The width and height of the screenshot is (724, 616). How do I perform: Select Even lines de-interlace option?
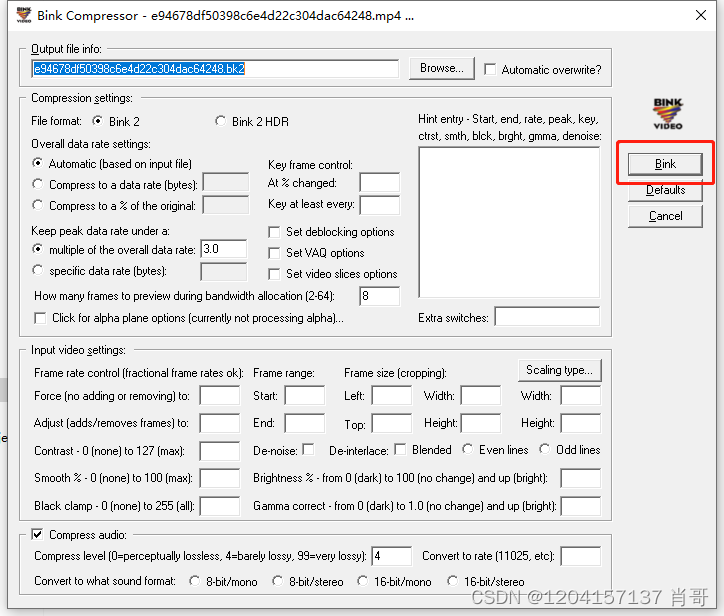click(468, 449)
